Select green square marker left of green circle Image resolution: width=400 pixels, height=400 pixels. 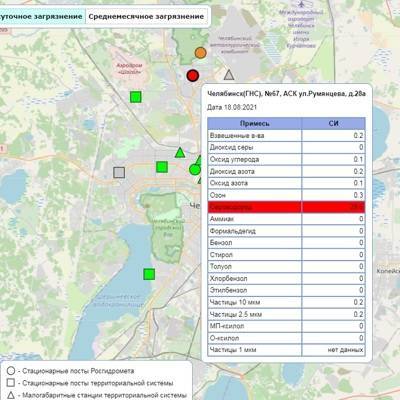point(162,167)
